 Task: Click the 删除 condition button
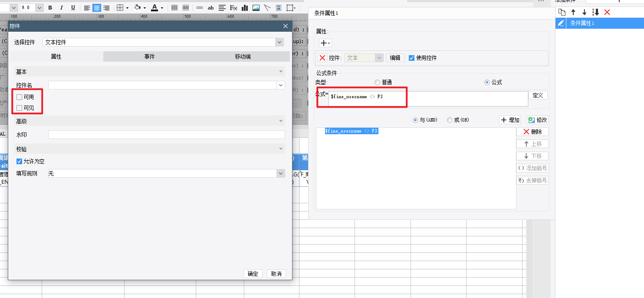(532, 132)
